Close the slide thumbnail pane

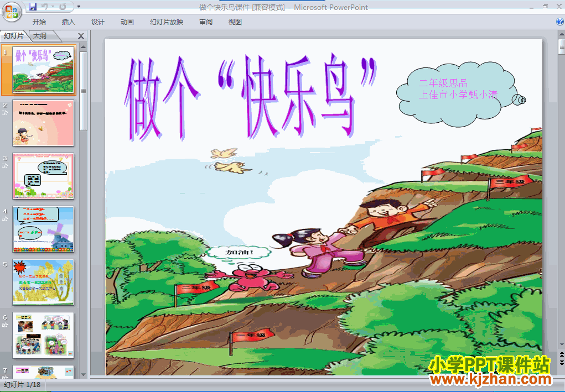tap(81, 36)
